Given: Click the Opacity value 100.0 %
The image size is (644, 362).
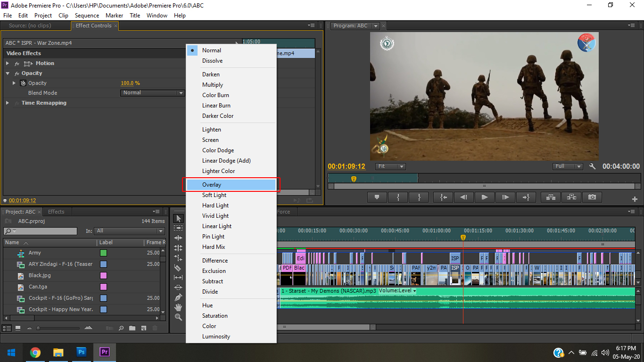Looking at the screenshot, I should [130, 83].
